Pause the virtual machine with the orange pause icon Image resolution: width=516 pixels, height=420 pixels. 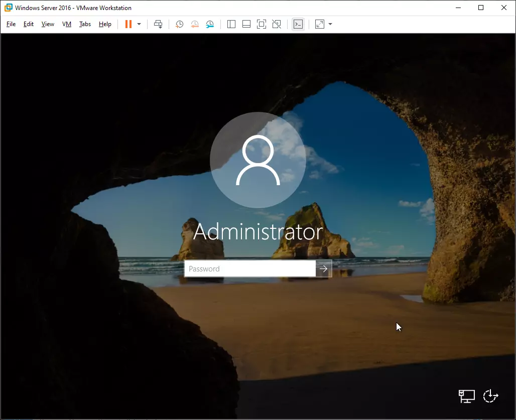(128, 24)
